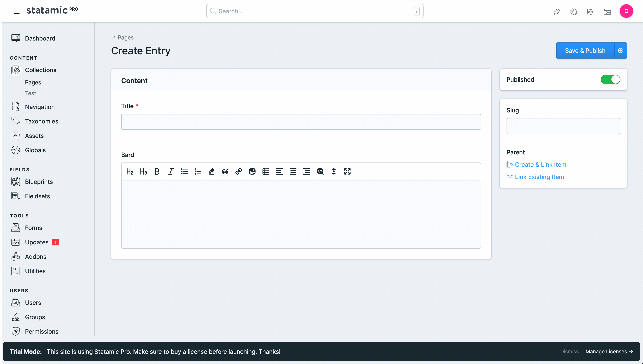Insert a table in the Bard editor
Screen dimensions: 643x364
266,171
